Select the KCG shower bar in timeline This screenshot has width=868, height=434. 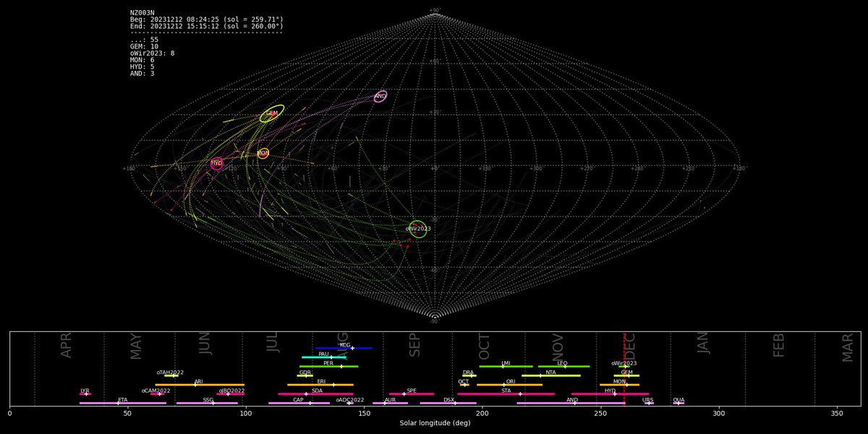344,348
